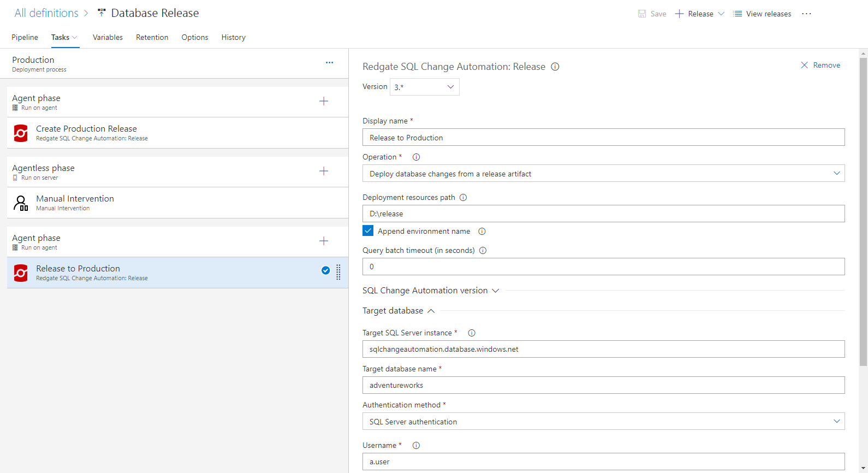The height and width of the screenshot is (473, 868).
Task: Go to All definitions breadcrumb link
Action: (x=46, y=13)
